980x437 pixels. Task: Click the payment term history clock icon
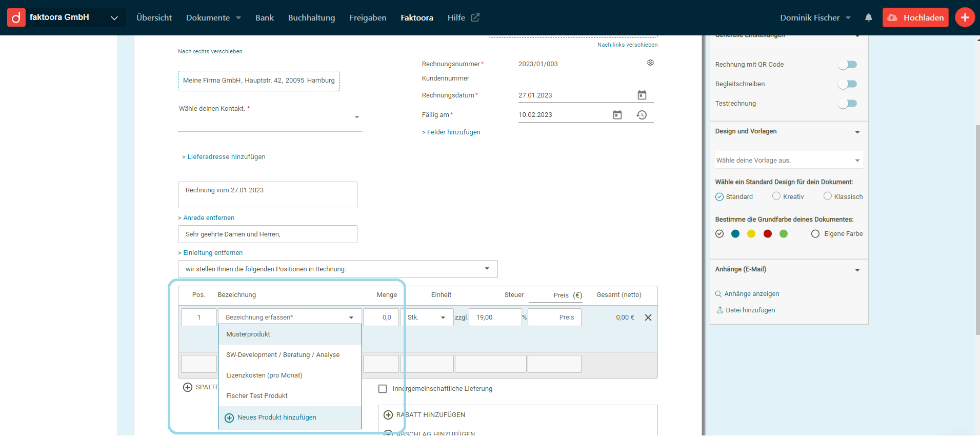(x=642, y=115)
